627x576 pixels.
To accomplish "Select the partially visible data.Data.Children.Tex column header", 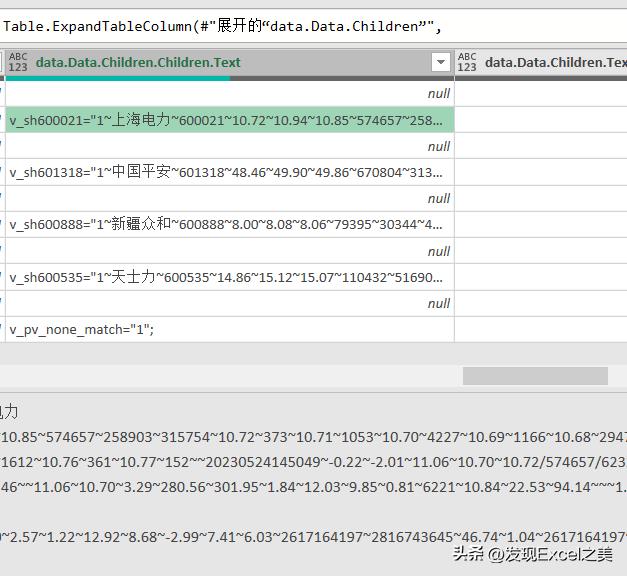I will point(541,62).
